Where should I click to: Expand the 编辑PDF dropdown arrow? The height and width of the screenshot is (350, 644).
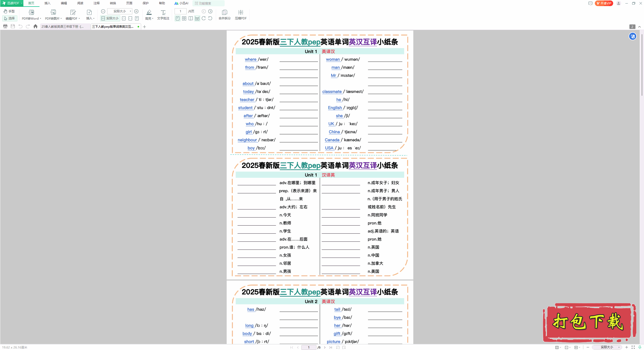tap(79, 18)
